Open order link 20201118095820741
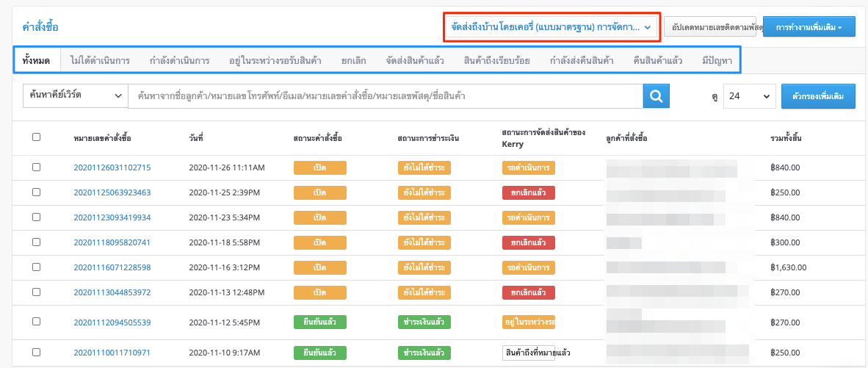 point(112,242)
